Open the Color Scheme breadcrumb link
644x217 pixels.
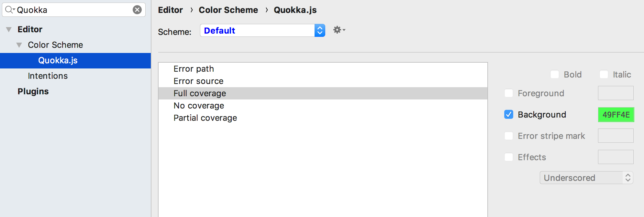coord(228,10)
